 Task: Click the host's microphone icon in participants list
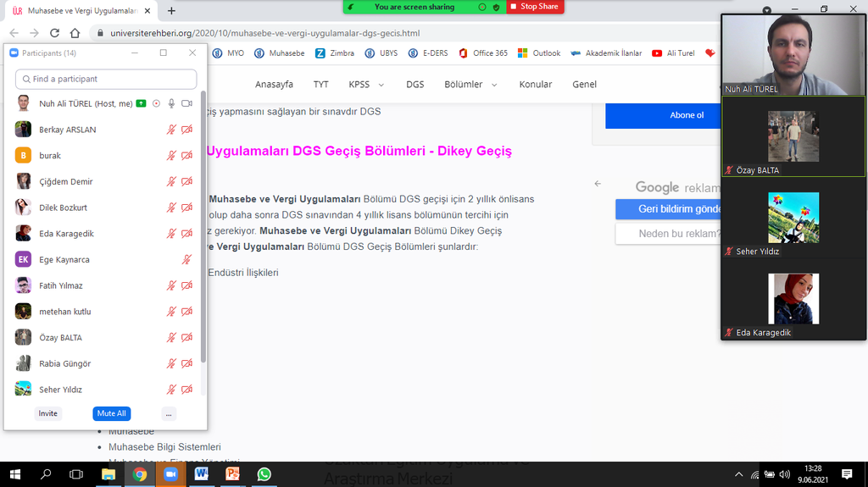coord(171,103)
